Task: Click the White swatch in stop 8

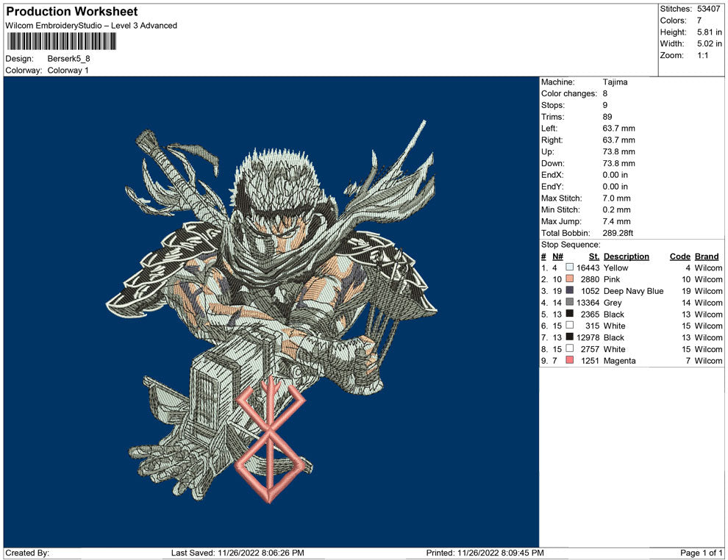Action: point(570,349)
